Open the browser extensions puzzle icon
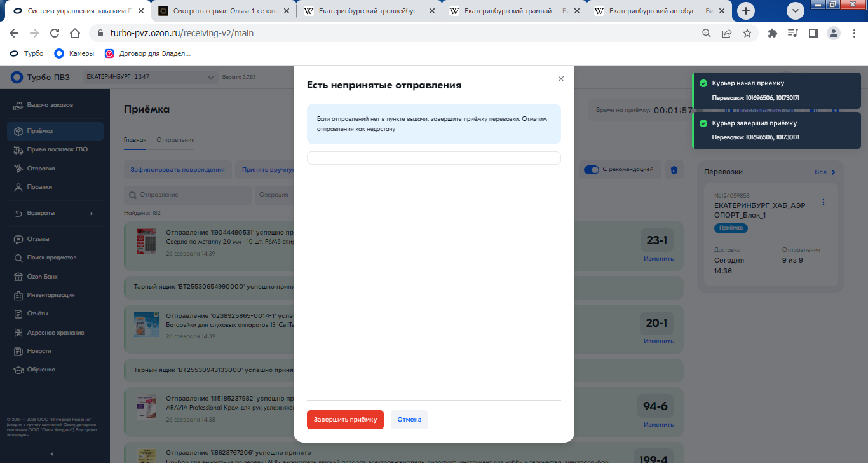Image resolution: width=868 pixels, height=463 pixels. tap(773, 33)
